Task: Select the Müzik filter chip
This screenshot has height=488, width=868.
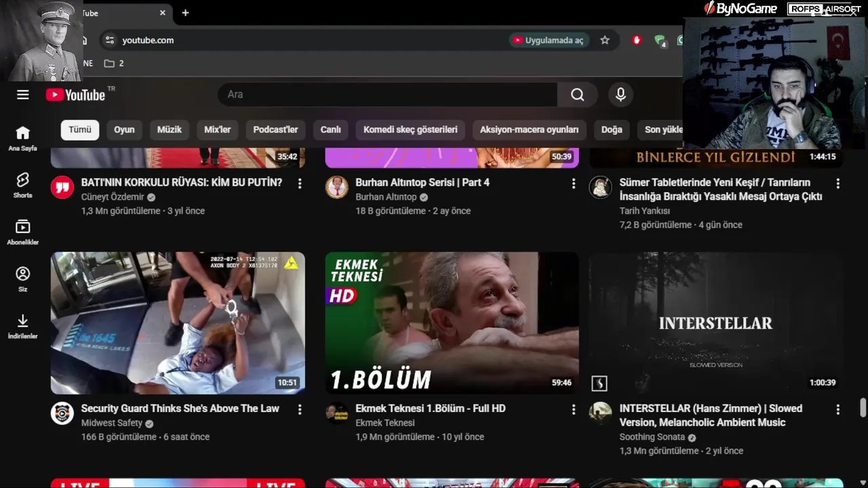Action: click(x=170, y=129)
